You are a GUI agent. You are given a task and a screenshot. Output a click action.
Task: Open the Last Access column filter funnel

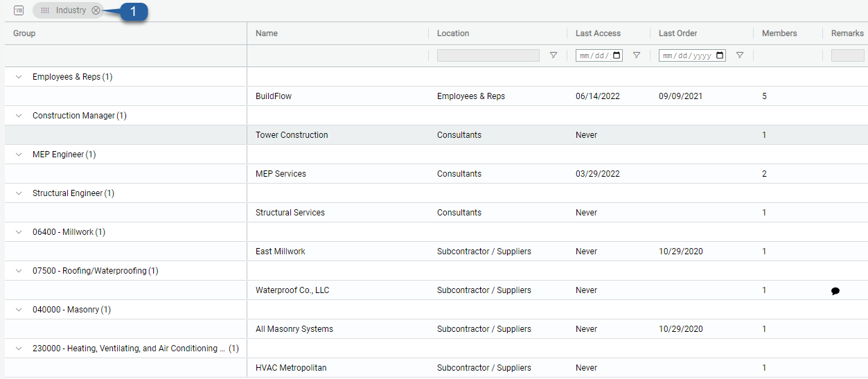click(x=636, y=55)
